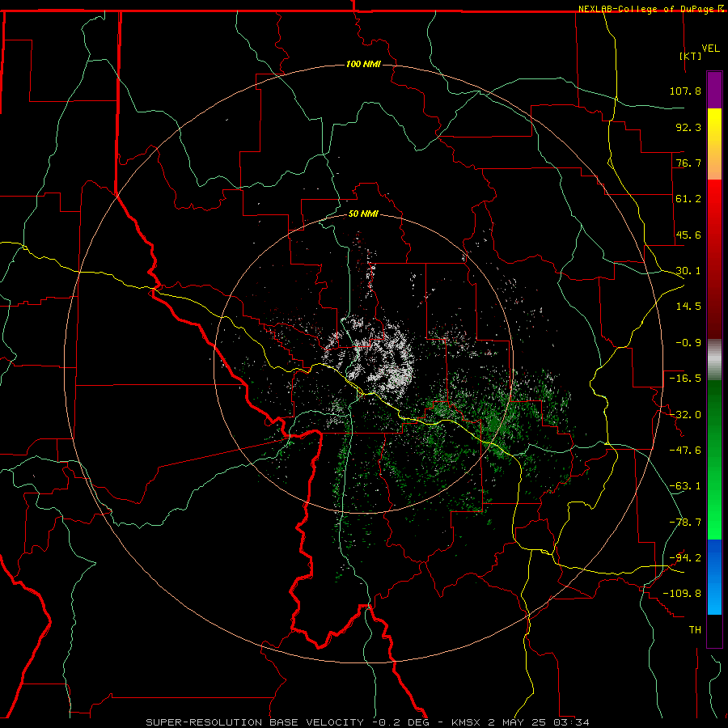Click the 45.6 legend value
Screen dimensions: 728x728
tap(688, 235)
